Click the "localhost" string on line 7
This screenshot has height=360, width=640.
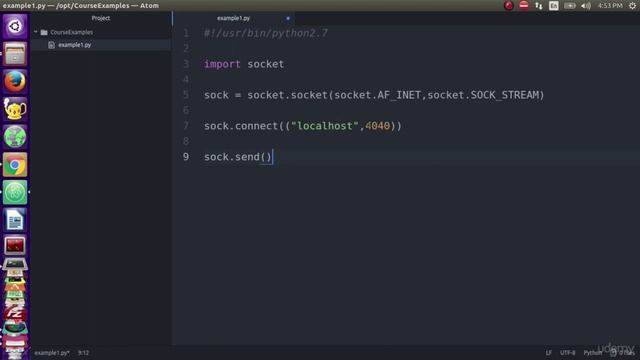click(x=325, y=126)
